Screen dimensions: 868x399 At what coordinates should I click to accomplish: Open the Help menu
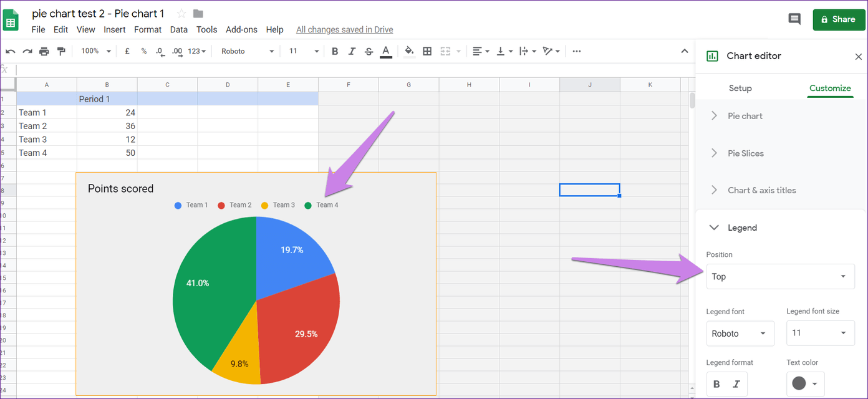[x=275, y=29]
